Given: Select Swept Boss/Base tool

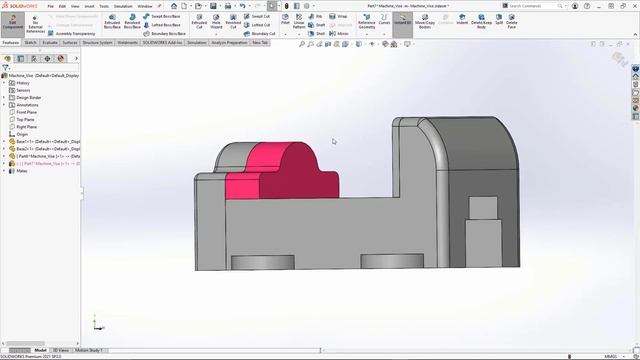Looking at the screenshot, I should click(x=162, y=16).
